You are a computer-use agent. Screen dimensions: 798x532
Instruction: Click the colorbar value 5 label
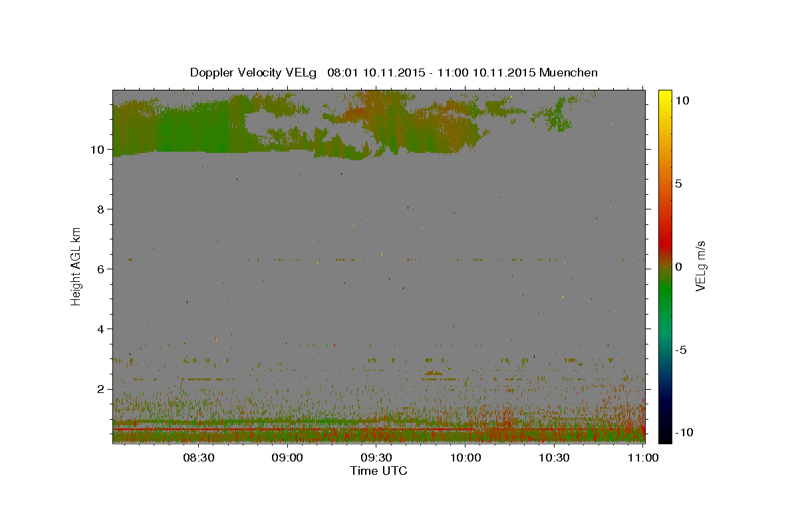(678, 184)
